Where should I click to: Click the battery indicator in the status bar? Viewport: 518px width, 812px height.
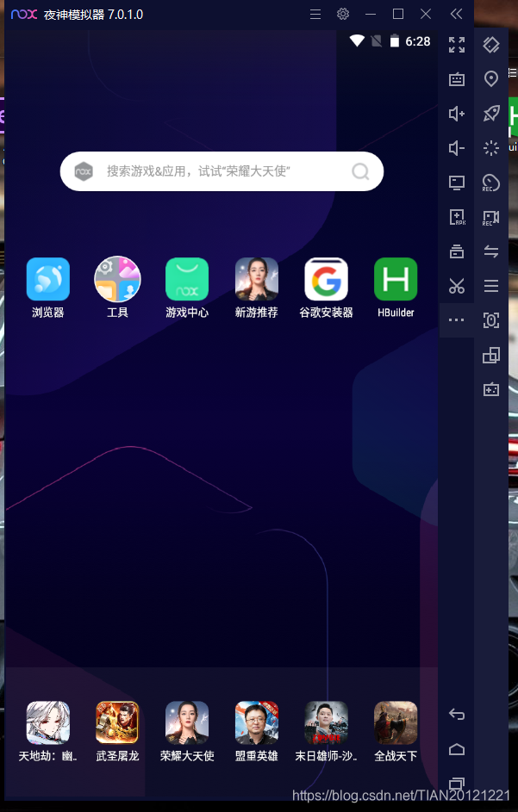(x=395, y=41)
